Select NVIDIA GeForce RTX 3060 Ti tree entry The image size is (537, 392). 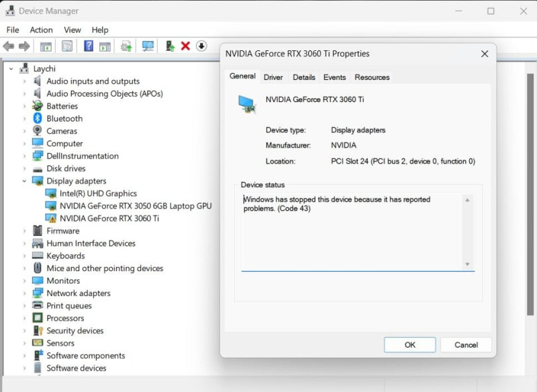tap(109, 218)
